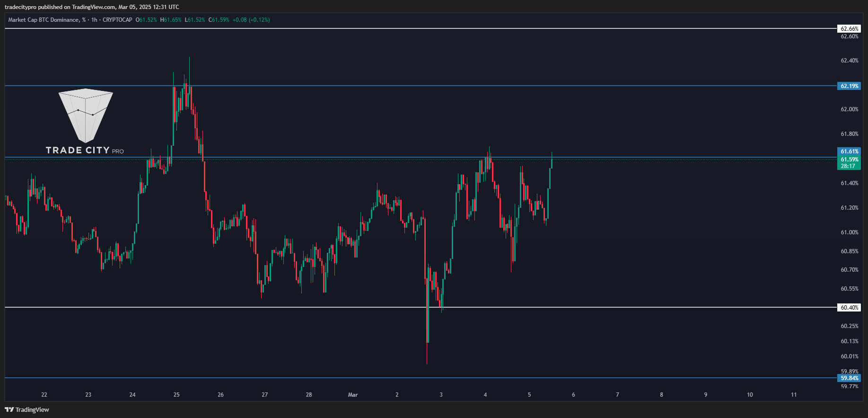Click the 60.55% price axis tick
The image size is (868, 418).
(x=850, y=289)
